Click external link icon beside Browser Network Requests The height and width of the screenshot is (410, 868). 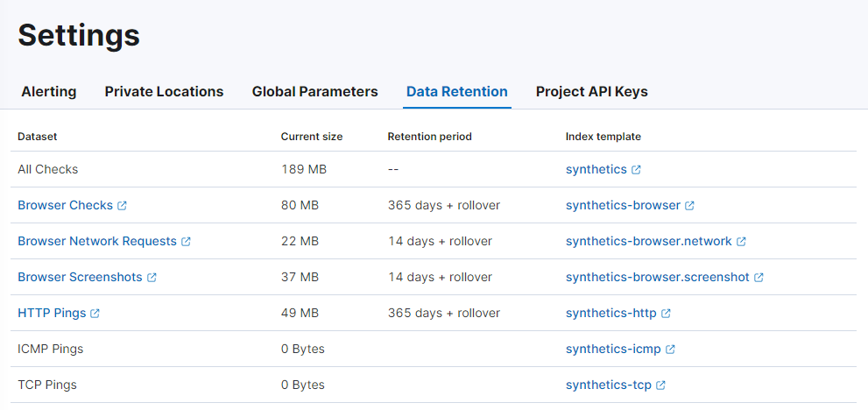coord(186,242)
